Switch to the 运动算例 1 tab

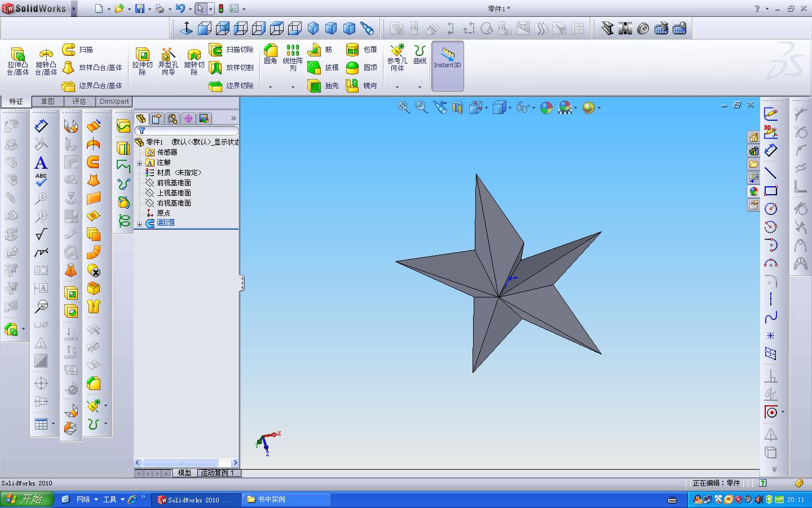click(217, 473)
